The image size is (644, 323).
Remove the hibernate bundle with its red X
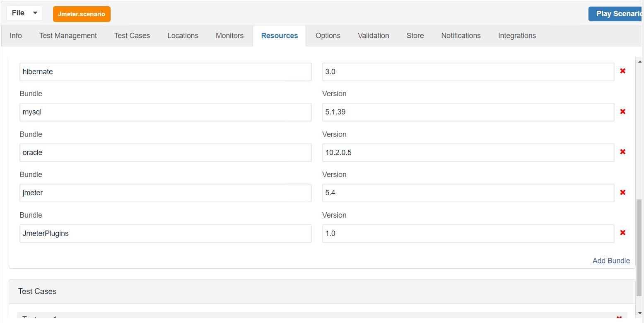point(622,71)
